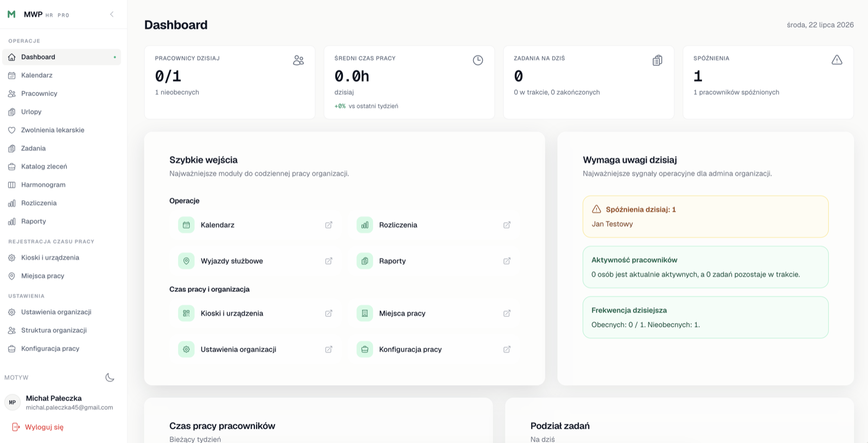Click 1 pracowników spóźnionych text
The height and width of the screenshot is (443, 868).
[736, 92]
